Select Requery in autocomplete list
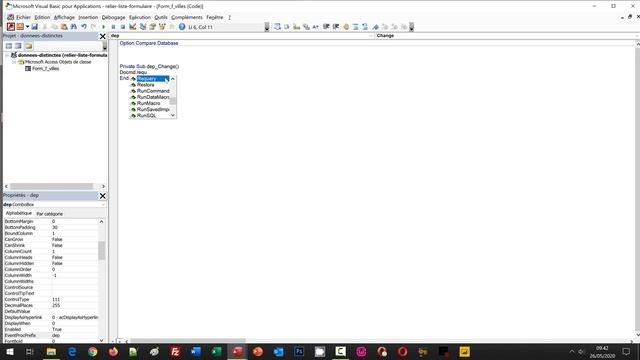640x360 pixels. click(150, 78)
